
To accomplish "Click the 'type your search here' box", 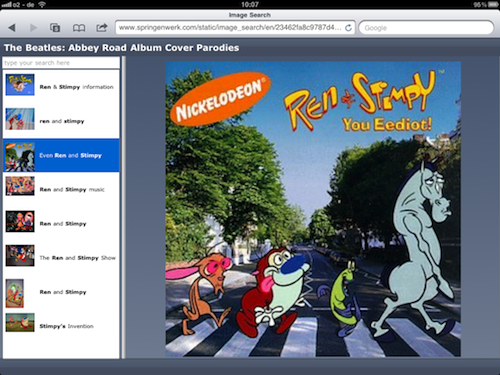I will coord(61,63).
